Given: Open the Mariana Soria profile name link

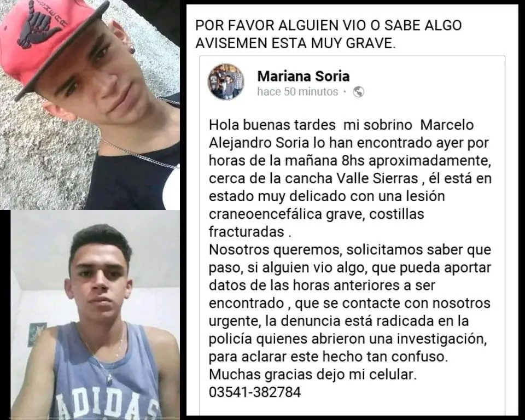Looking at the screenshot, I should tap(304, 76).
